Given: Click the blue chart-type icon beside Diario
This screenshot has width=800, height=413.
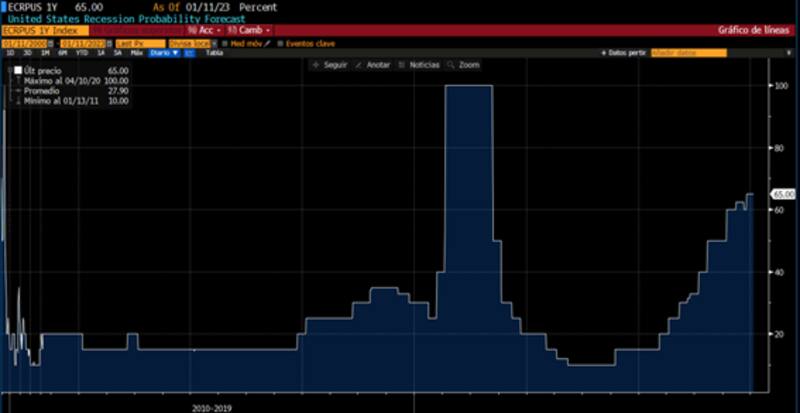Looking at the screenshot, I should (188, 52).
